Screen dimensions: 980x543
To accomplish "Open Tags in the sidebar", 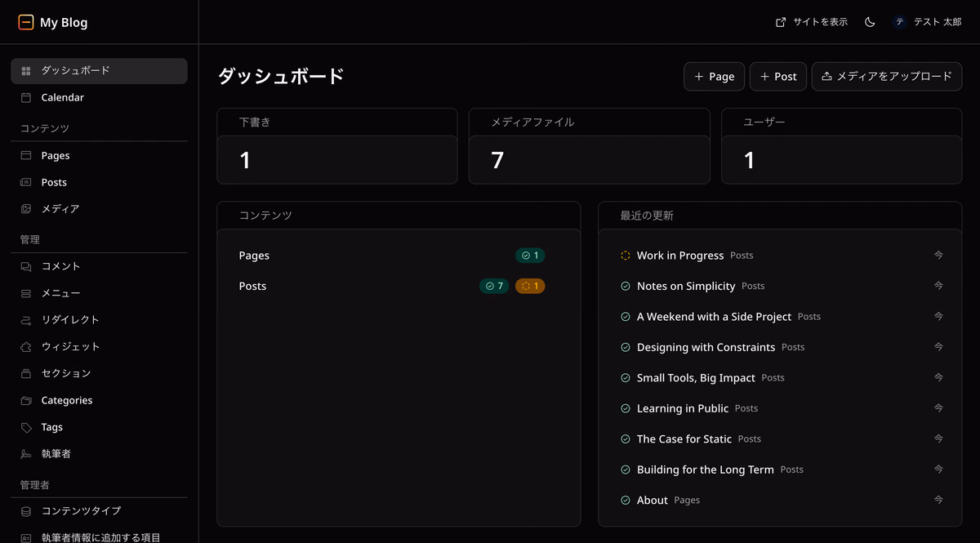I will point(99,428).
